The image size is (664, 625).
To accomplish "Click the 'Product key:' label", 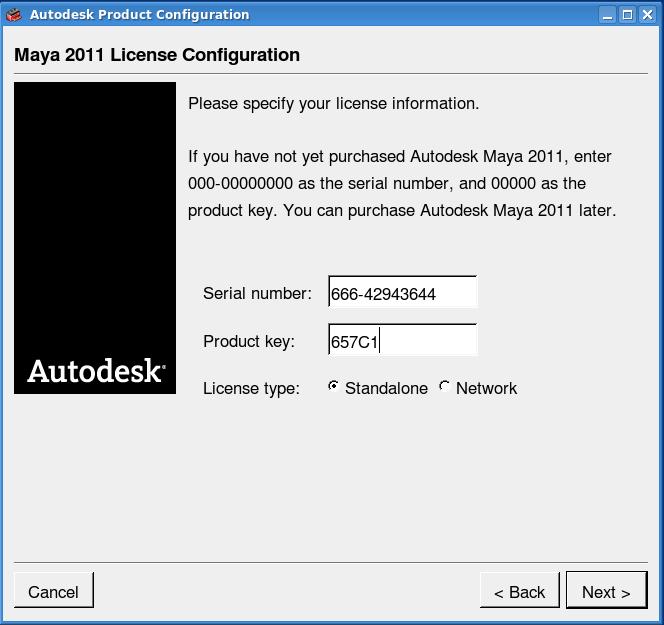I will (249, 341).
